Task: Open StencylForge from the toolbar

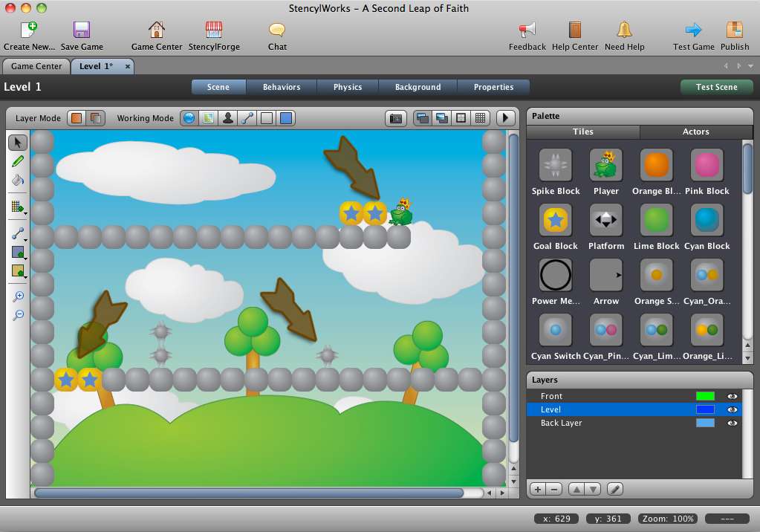Action: (214, 36)
